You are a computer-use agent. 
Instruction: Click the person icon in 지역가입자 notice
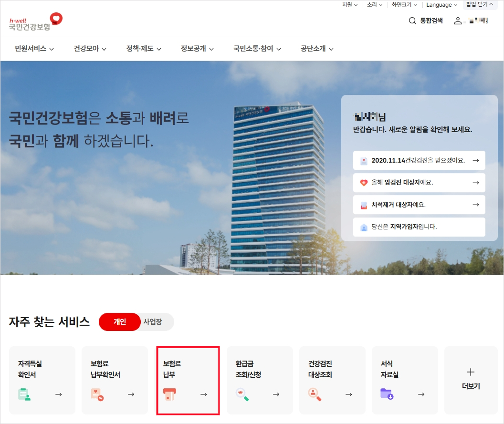364,228
